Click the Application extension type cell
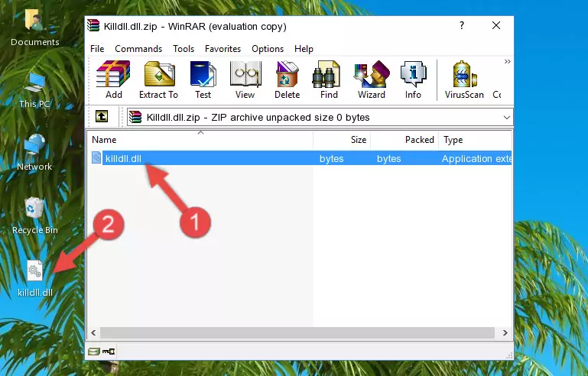Viewport: 588px width, 376px height. pyautogui.click(x=476, y=158)
